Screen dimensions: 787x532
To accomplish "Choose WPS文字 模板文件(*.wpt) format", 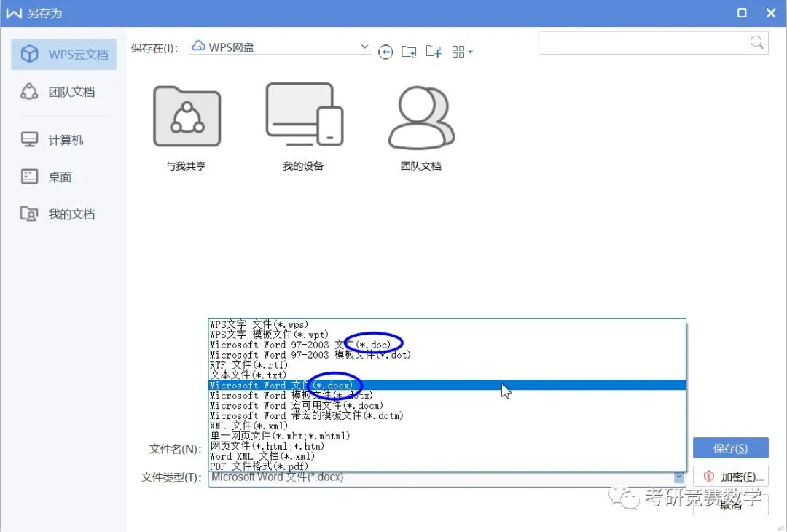I will tap(447, 335).
